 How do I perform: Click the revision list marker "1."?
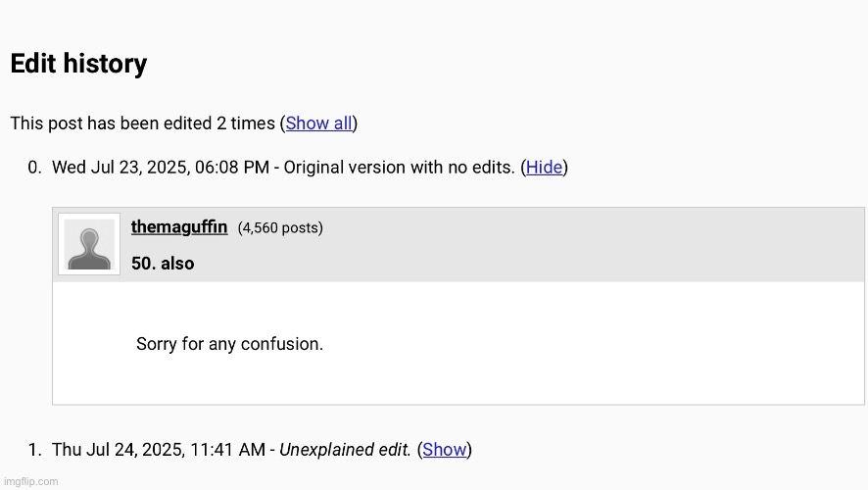tap(35, 450)
